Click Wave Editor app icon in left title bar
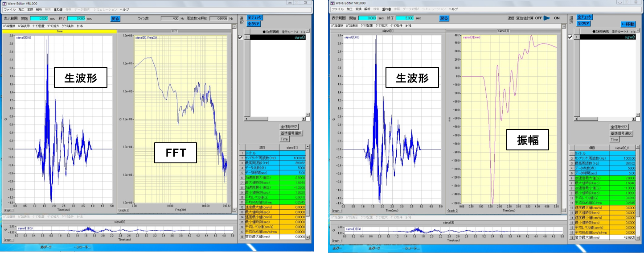644x253 pixels. (x=4, y=3)
